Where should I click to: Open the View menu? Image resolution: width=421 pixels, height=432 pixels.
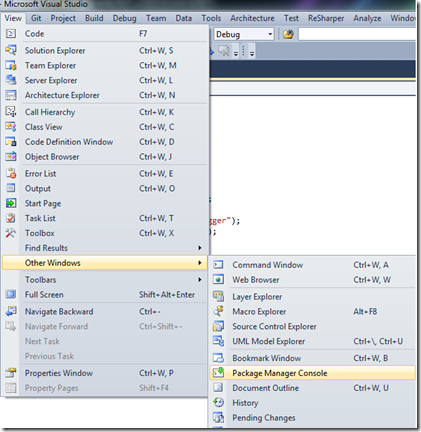click(13, 18)
